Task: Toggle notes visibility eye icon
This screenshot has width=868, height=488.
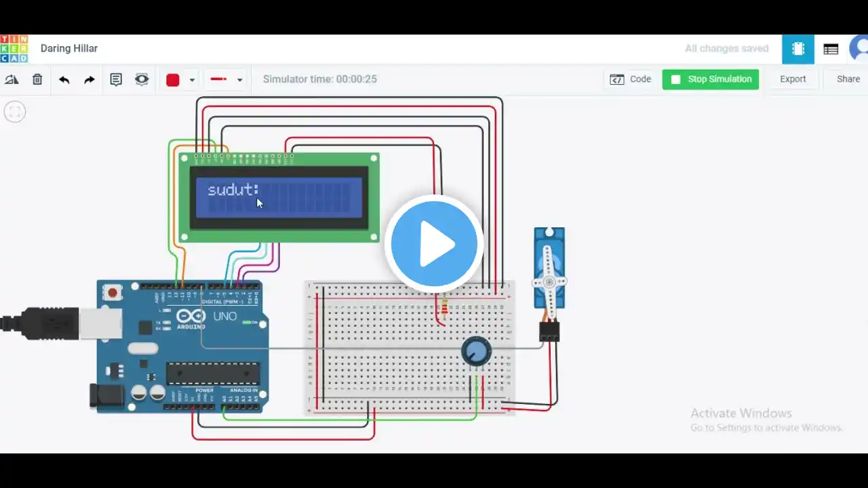Action: (141, 79)
